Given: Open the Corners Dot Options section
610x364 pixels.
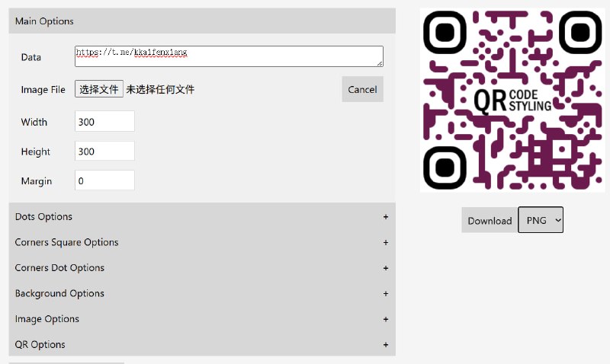Looking at the screenshot, I should [x=202, y=268].
